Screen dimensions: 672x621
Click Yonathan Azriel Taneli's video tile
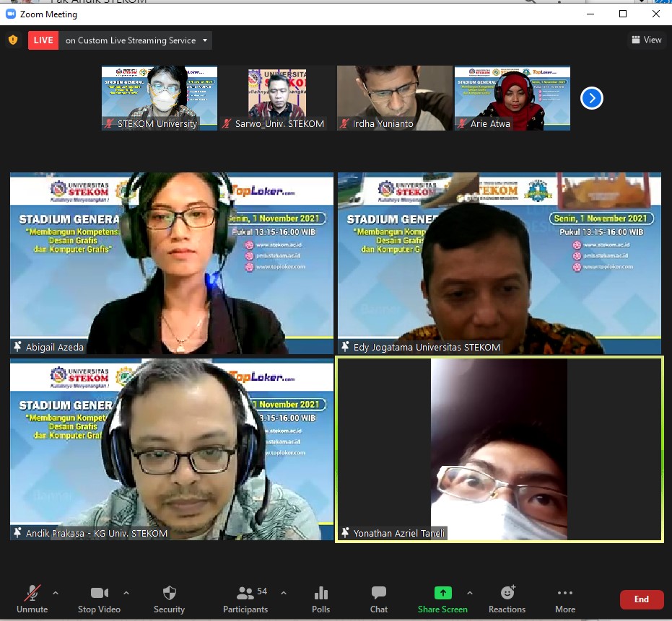[x=499, y=449]
